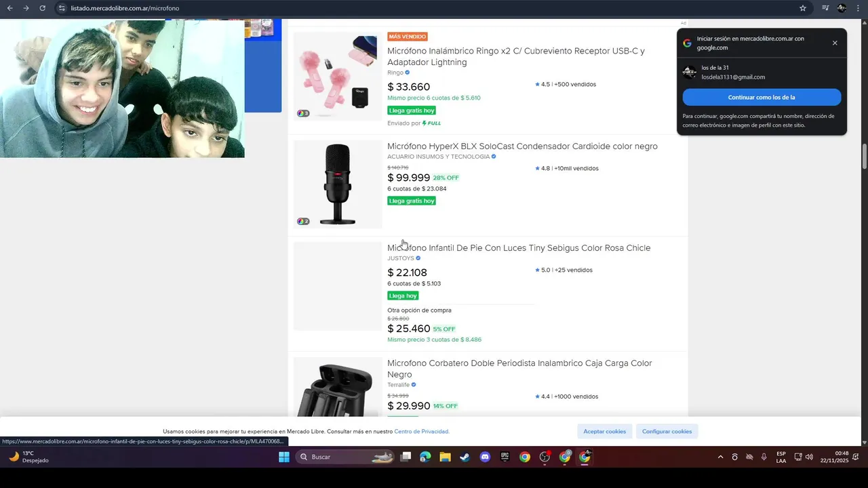
Task: Click the 4.5 | +500 vendidos rating
Action: pos(566,84)
